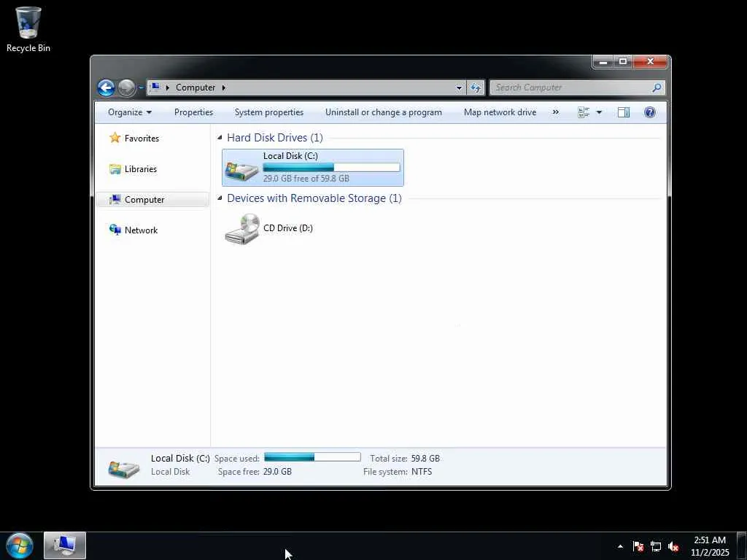Image resolution: width=747 pixels, height=560 pixels.
Task: Click Show desktop button at taskbar end
Action: point(742,546)
